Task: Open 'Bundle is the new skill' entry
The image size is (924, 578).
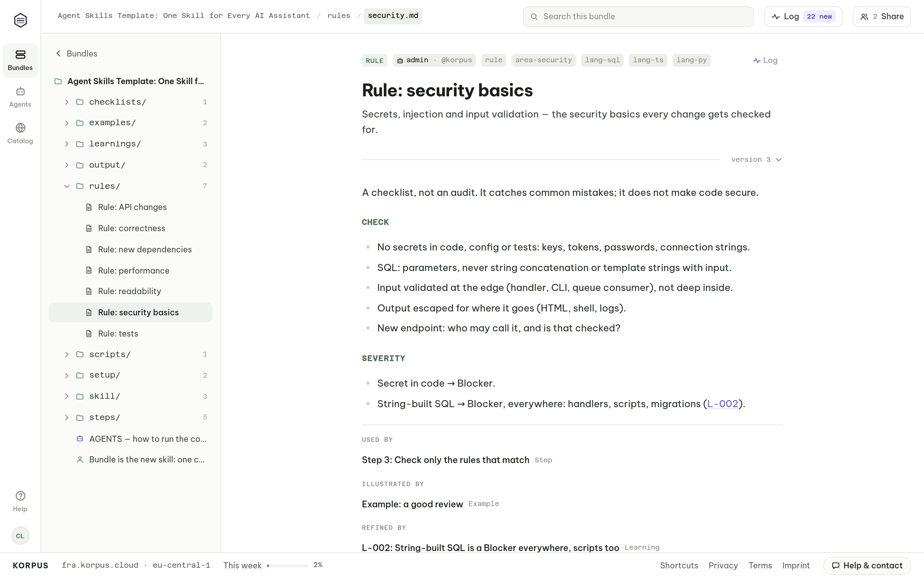Action: [130, 460]
